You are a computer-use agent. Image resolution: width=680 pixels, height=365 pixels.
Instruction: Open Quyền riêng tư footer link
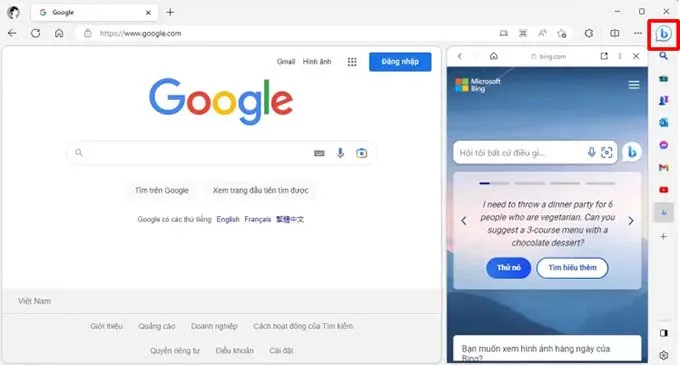pyautogui.click(x=175, y=350)
